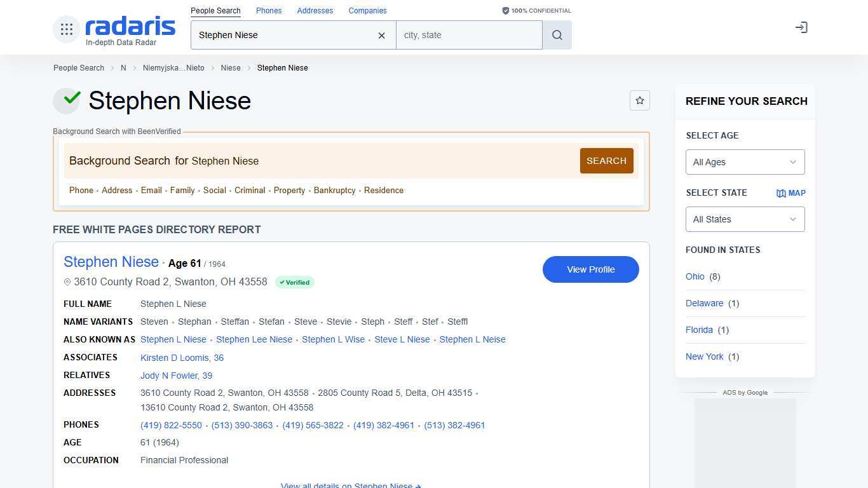
Task: Click View Profile for Stephen Niese
Action: click(x=590, y=269)
